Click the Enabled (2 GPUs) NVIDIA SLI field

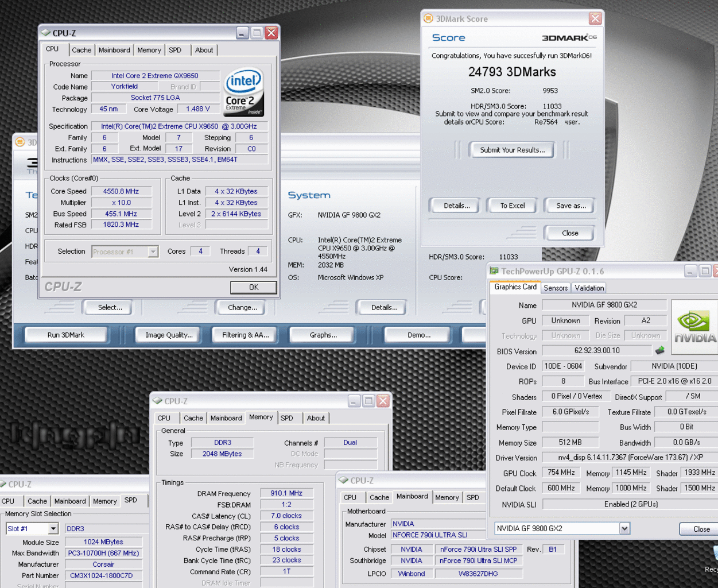(630, 504)
